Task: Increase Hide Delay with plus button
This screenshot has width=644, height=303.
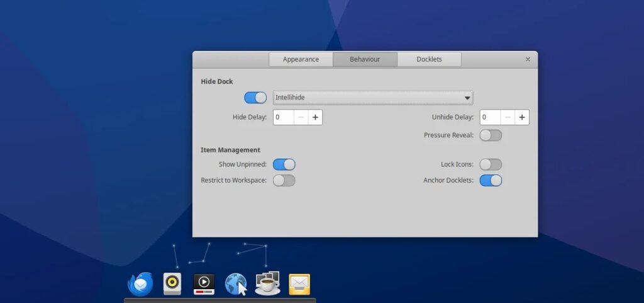Action: [315, 117]
